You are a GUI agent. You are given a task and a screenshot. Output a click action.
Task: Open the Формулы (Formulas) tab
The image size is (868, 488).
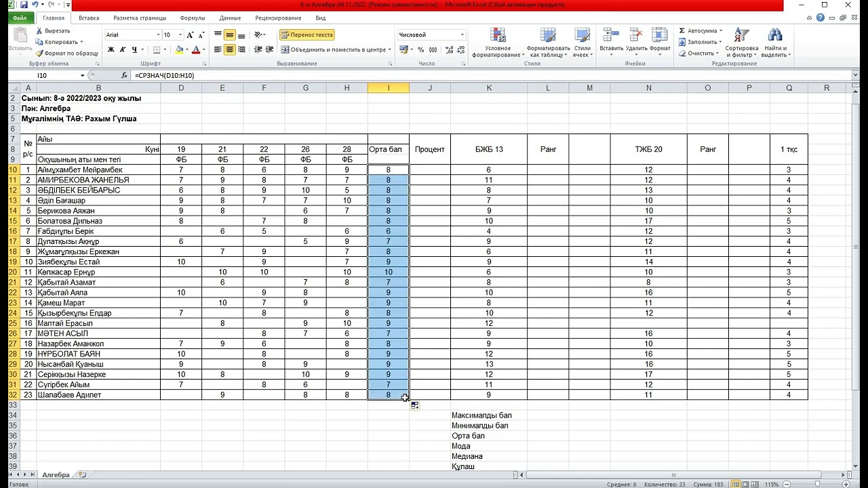pos(193,18)
